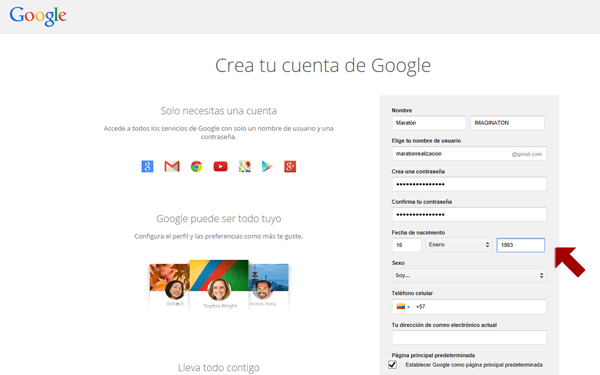Viewport: 600px width, 375px height.
Task: Click the 'Crea tu cuenta de Google' heading
Action: click(x=323, y=65)
